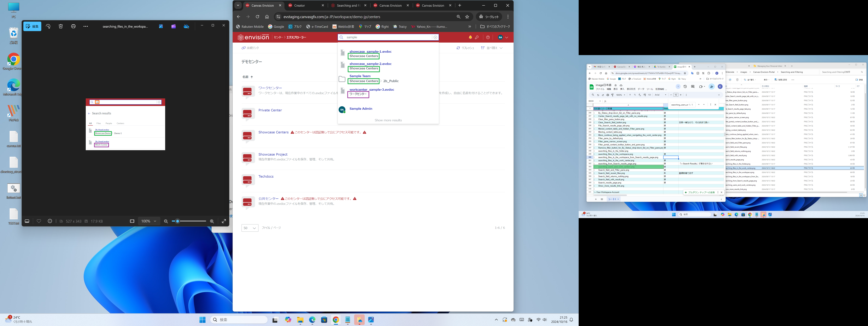Open the Techdocs center
This screenshot has height=326, width=868.
pyautogui.click(x=266, y=176)
